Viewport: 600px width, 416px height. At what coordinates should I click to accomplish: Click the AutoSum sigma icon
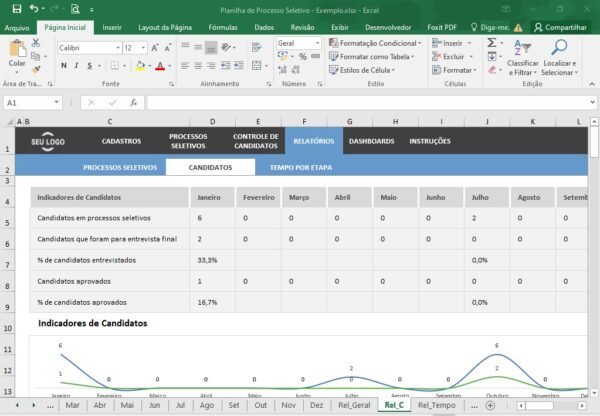click(492, 43)
